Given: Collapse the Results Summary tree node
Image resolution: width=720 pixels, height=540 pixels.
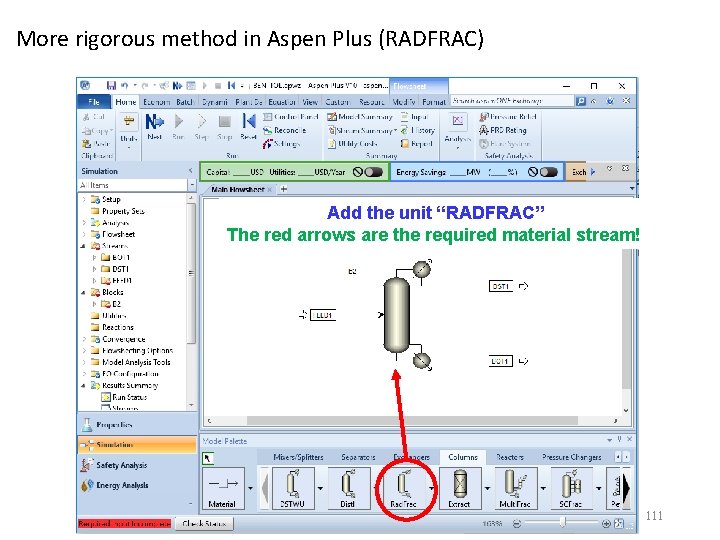Looking at the screenshot, I should click(x=83, y=386).
